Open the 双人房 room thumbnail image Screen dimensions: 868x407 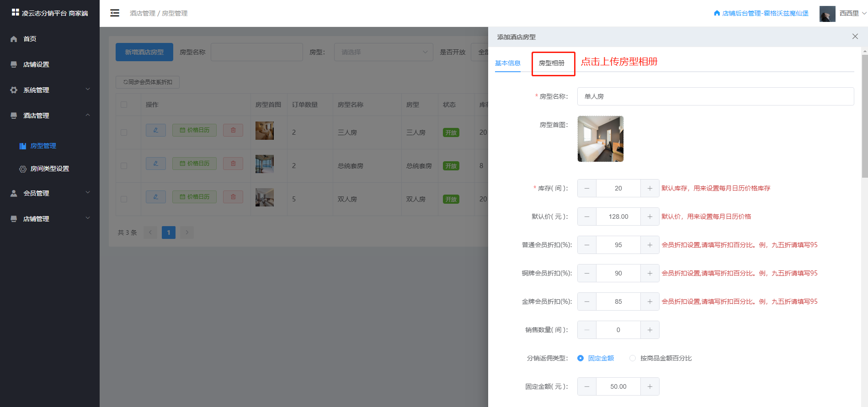[265, 197]
